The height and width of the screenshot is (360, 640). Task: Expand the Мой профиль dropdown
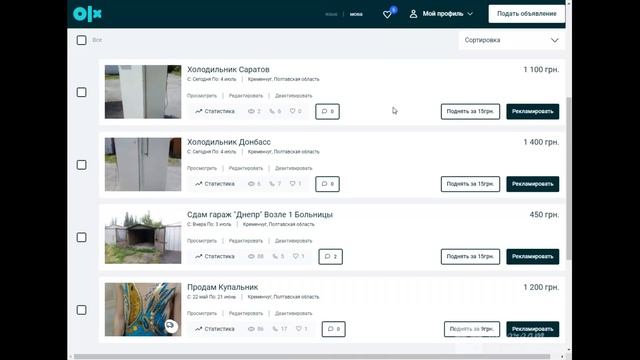point(447,14)
